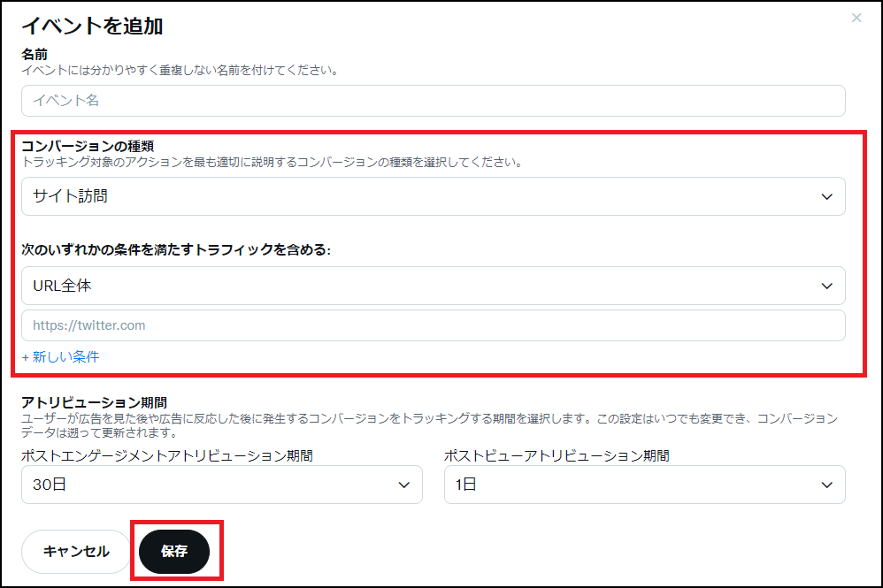Open the 1日 post-view attribution dropdown
Screen dimensions: 883x588
[644, 485]
